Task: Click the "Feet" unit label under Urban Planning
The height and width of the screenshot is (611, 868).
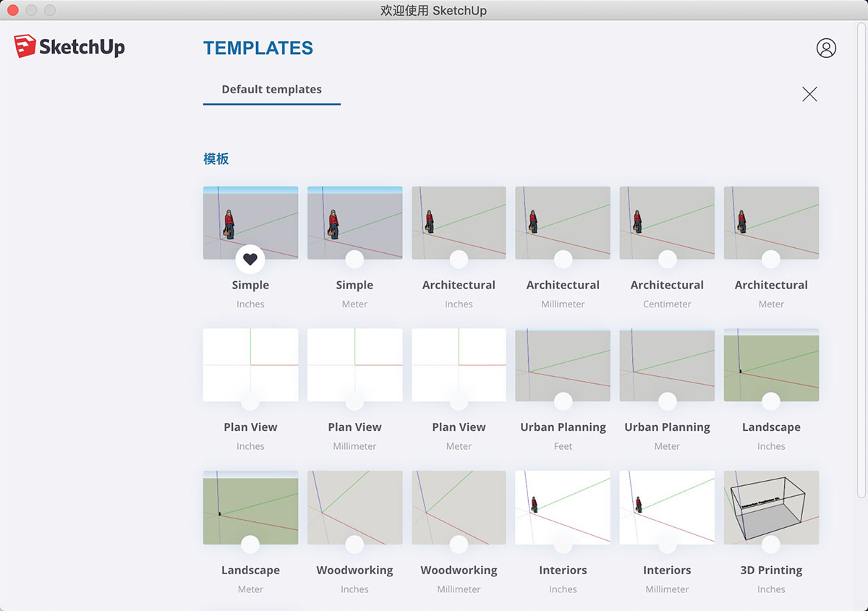Action: (x=563, y=447)
